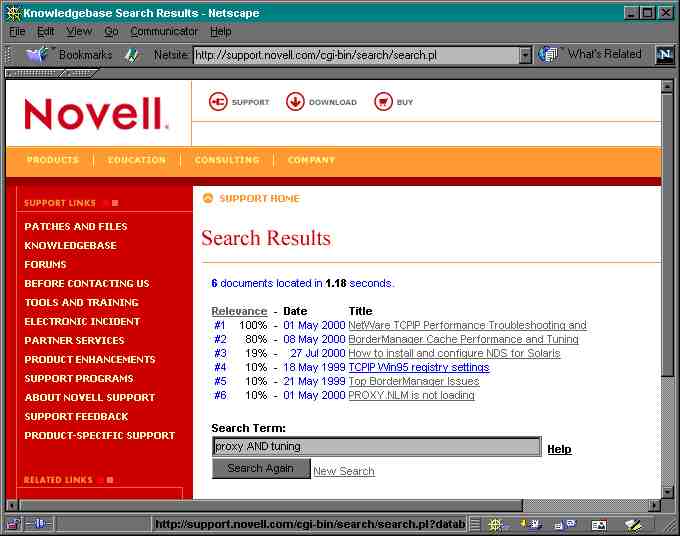Expand the collapsed toolbar tab below the location bar
The image size is (680, 536).
(x=35, y=74)
